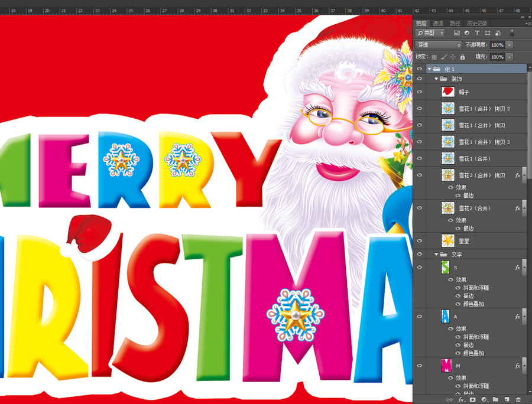Click the 帽子 layer thumbnail

click(x=448, y=92)
